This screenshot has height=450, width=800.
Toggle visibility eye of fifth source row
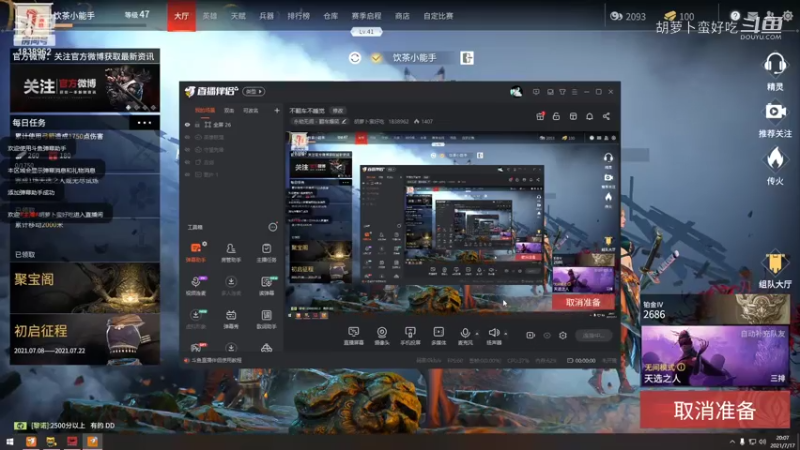[x=187, y=174]
